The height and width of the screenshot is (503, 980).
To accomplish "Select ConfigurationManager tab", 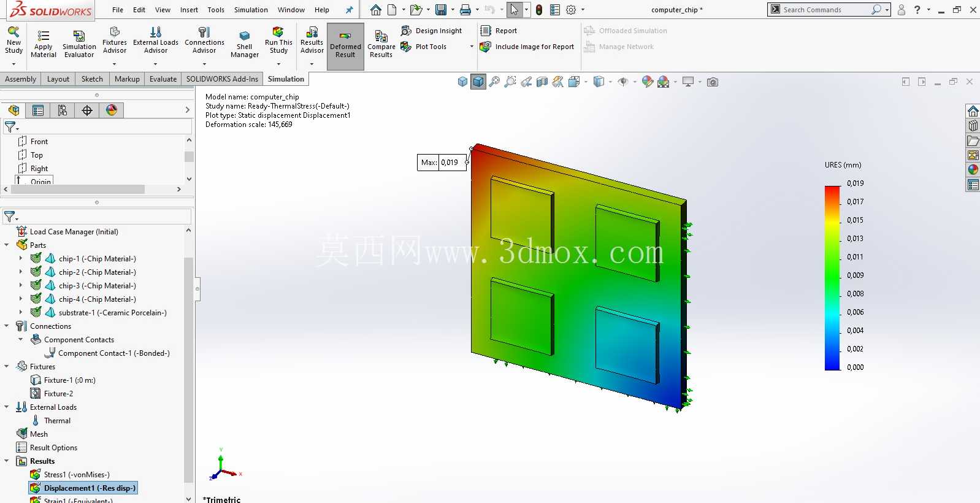I will pyautogui.click(x=63, y=110).
